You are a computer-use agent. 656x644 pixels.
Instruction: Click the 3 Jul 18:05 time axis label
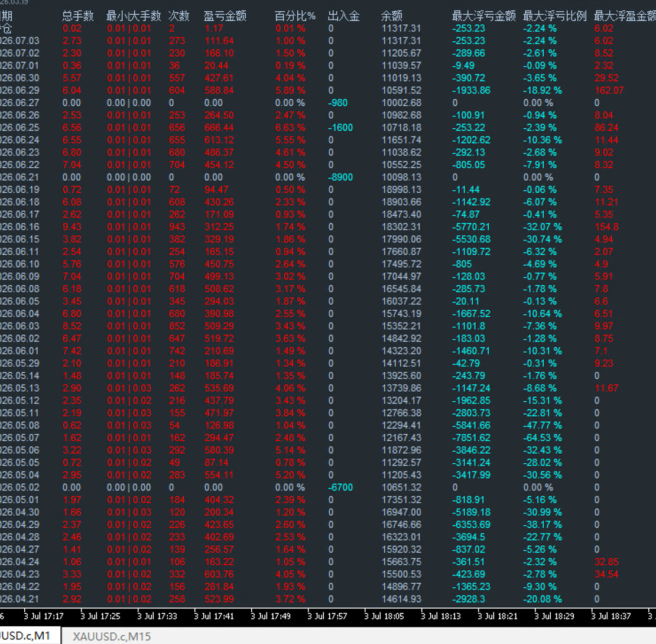click(x=384, y=616)
